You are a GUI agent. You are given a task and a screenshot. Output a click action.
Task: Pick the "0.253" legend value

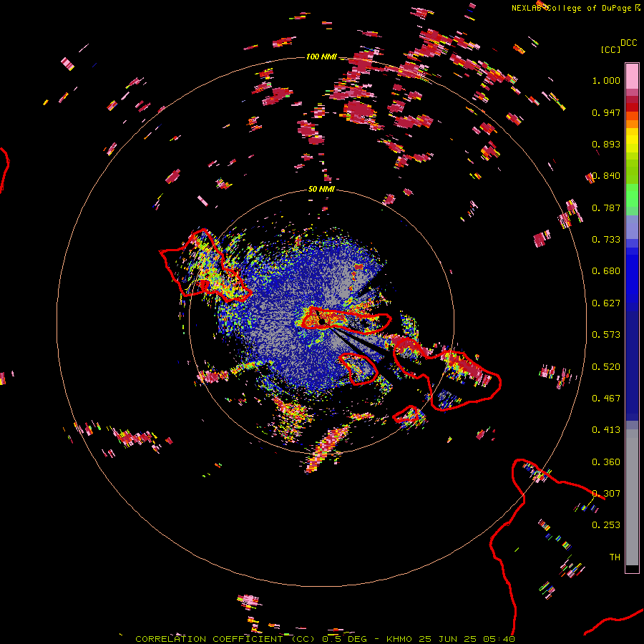[606, 525]
